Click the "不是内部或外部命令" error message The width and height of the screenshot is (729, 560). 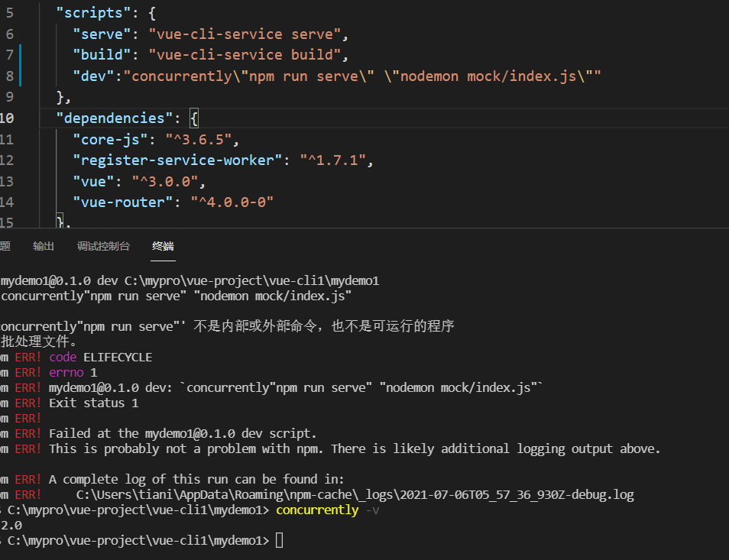point(323,326)
